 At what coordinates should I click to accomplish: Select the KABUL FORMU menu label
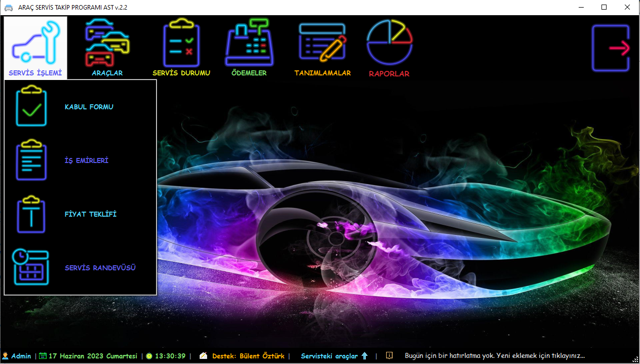coord(89,107)
